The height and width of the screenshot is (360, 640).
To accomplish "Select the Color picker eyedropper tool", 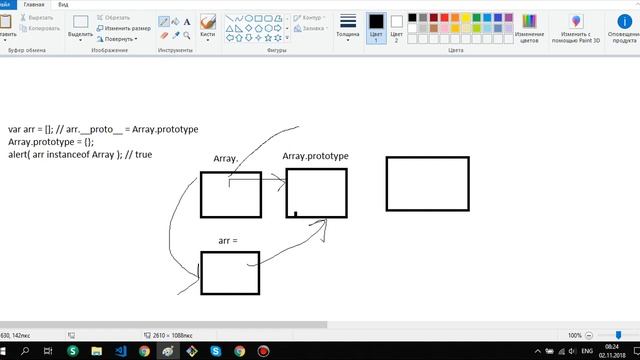I will (176, 36).
